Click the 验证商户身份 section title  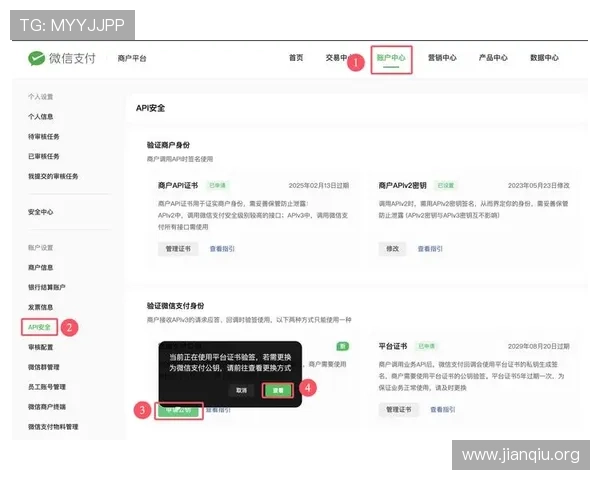[168, 145]
